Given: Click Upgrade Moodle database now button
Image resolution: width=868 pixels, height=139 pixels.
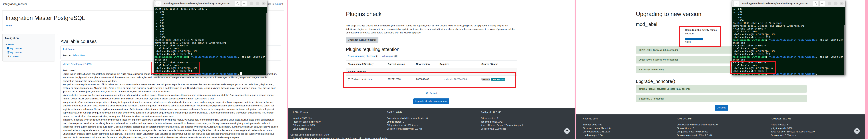Looking at the screenshot, I should pyautogui.click(x=431, y=101).
